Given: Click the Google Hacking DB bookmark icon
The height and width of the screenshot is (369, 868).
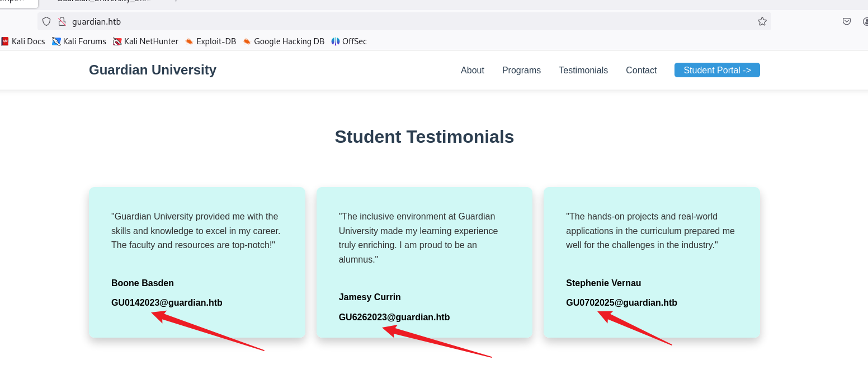Looking at the screenshot, I should (247, 41).
